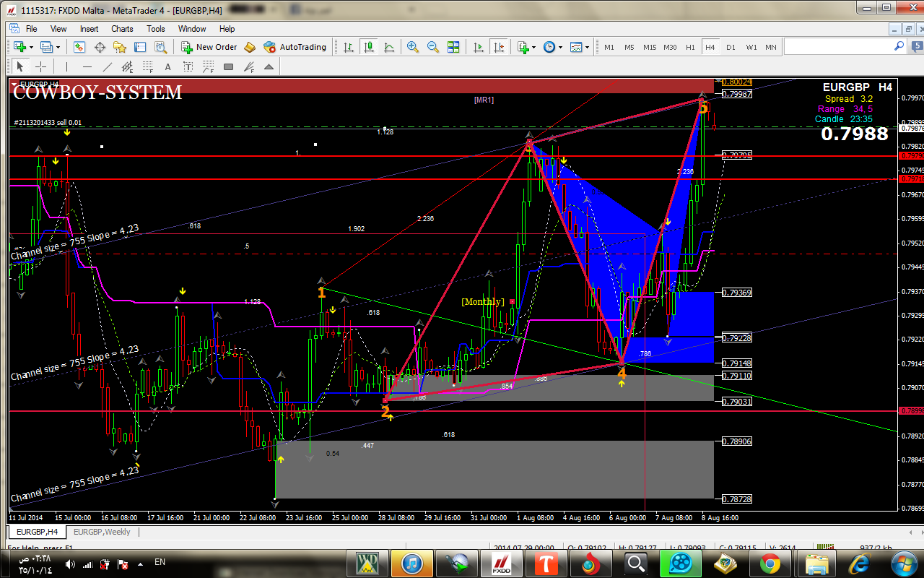Viewport: 924px width, 578px height.
Task: Select the Cursor arrow tool
Action: (x=19, y=66)
